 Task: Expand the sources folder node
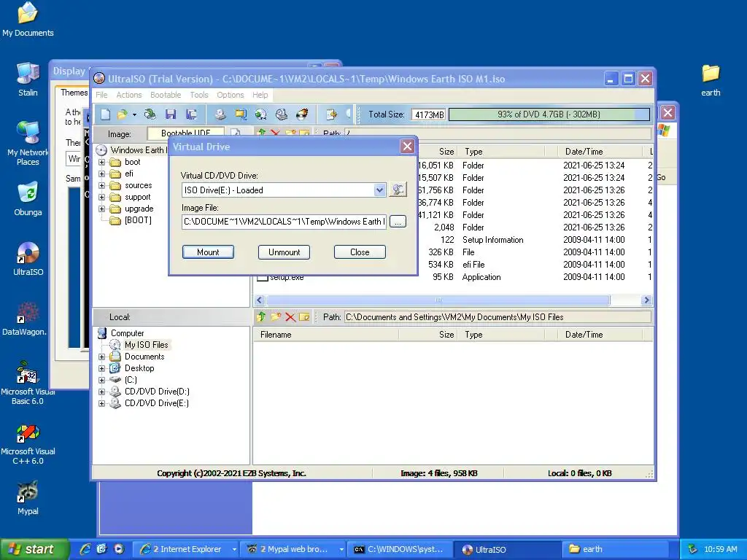click(x=101, y=185)
